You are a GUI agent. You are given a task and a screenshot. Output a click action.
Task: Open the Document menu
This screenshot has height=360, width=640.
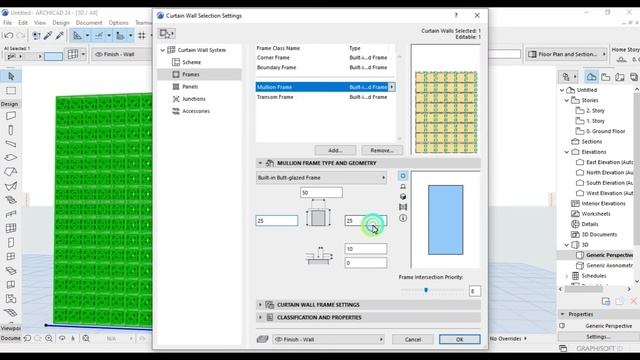point(89,22)
